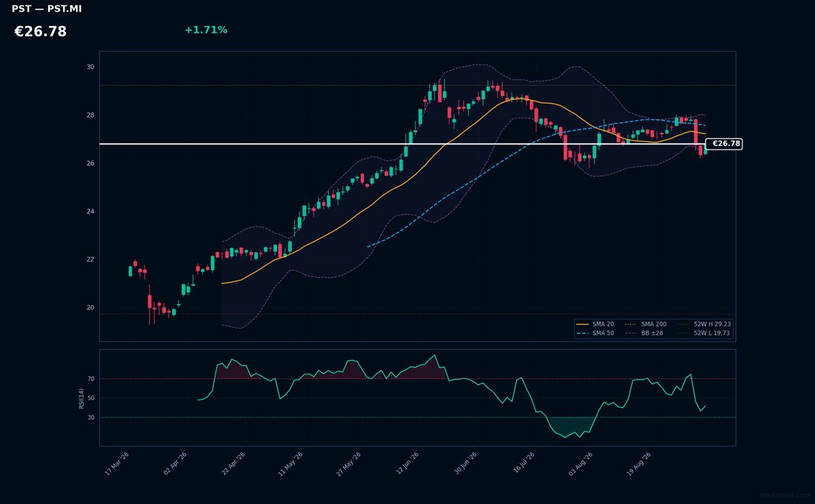This screenshot has height=504, width=815.
Task: Click the 20 label on the price axis
Action: pyautogui.click(x=90, y=308)
